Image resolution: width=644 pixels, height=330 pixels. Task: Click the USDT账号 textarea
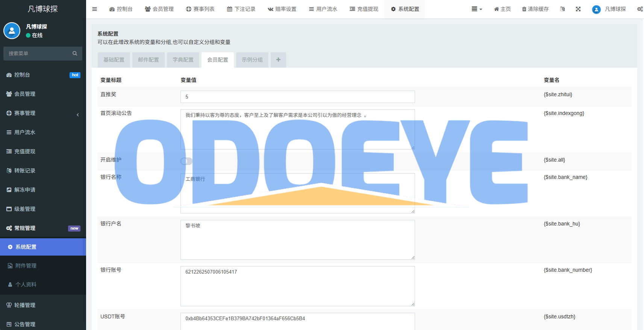click(298, 321)
